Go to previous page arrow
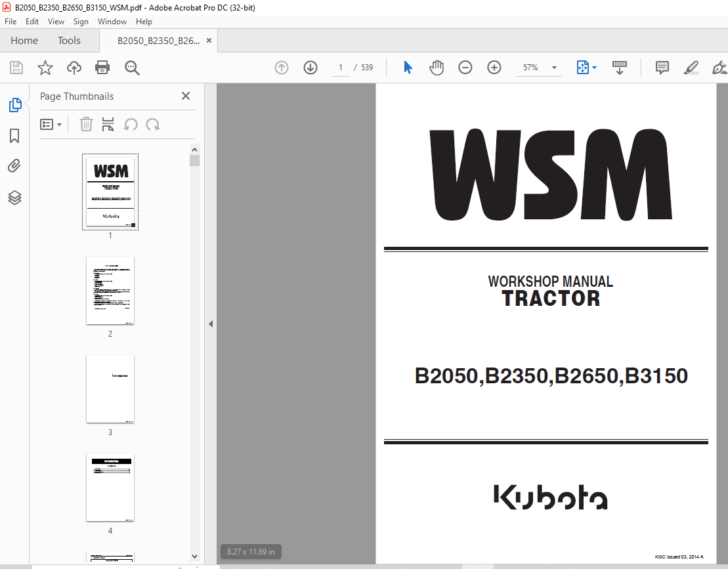Screen dimensions: 728x569 (282, 68)
